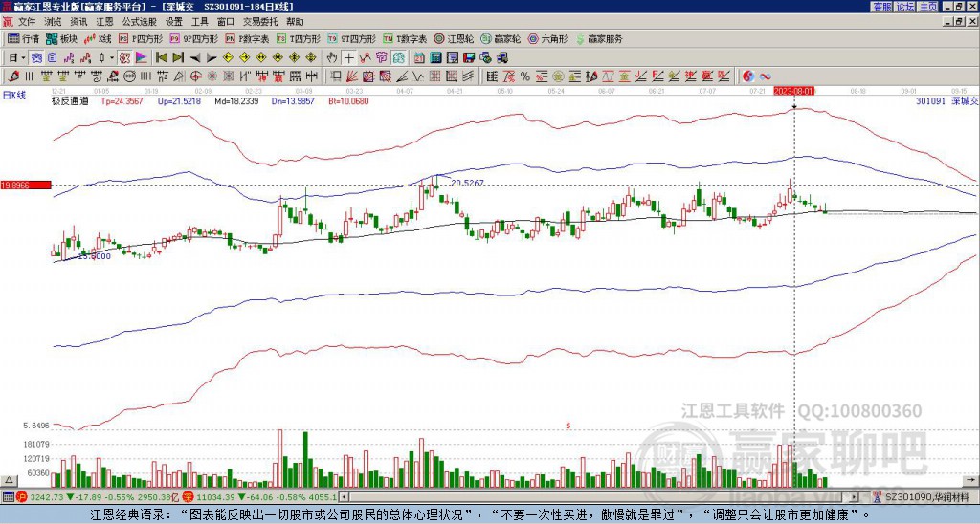
Task: Expand the candlestick style dropdown arrow
Action: tap(112, 58)
